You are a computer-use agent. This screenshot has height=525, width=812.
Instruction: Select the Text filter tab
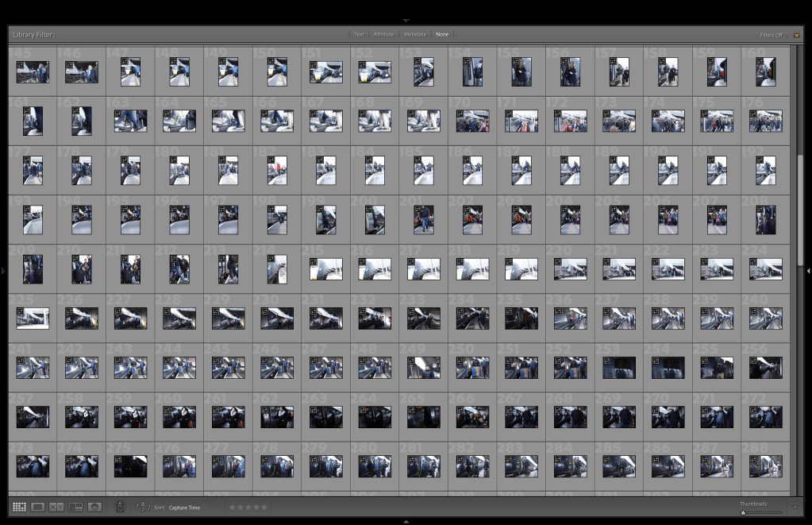tap(359, 35)
